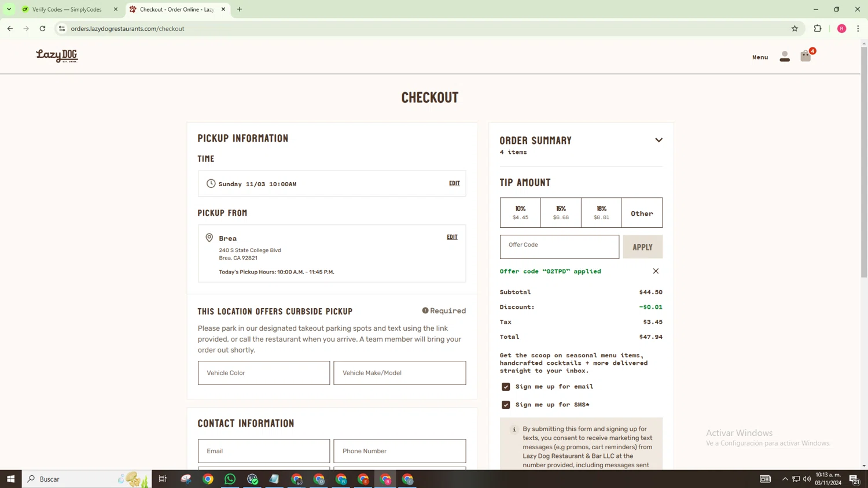
Task: Click the address 240 S State College Blvd
Action: pyautogui.click(x=250, y=250)
